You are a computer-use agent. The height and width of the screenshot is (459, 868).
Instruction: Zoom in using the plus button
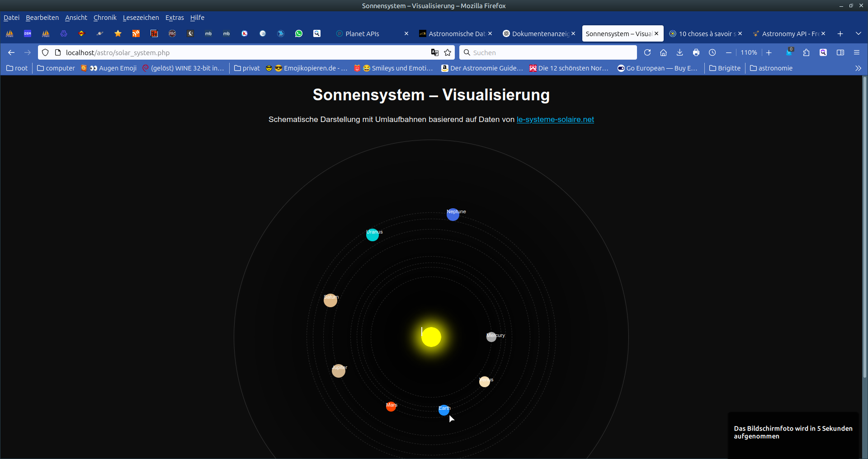769,52
